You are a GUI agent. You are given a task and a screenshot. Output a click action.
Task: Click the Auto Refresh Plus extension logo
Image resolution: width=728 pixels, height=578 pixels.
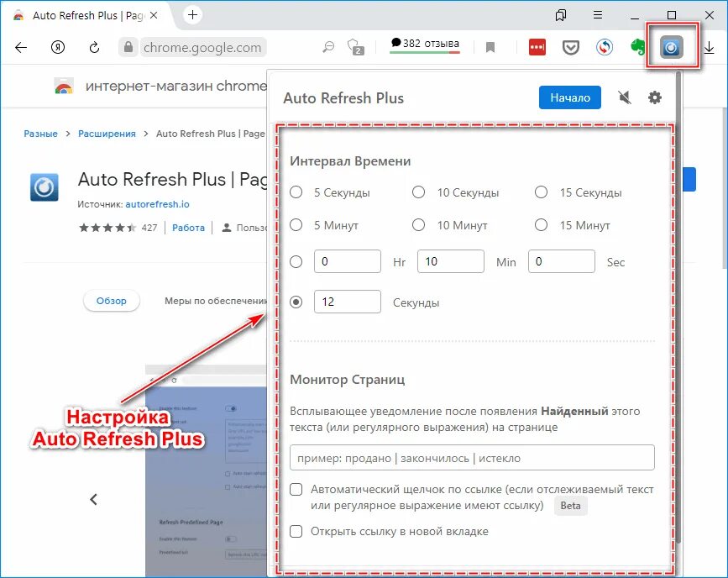(x=45, y=187)
